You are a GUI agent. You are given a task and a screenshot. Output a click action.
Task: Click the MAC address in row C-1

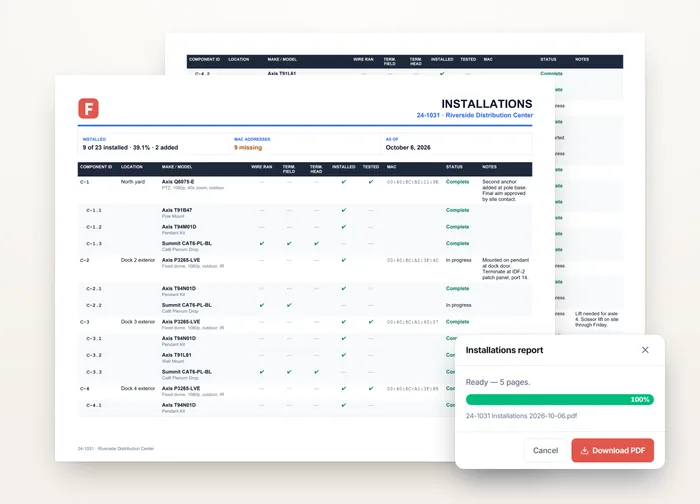[412, 182]
